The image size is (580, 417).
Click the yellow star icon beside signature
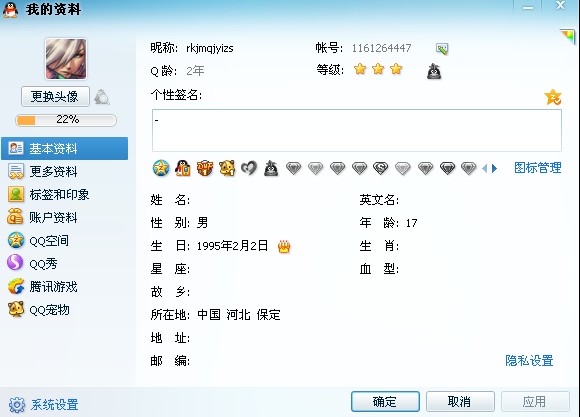click(x=553, y=97)
